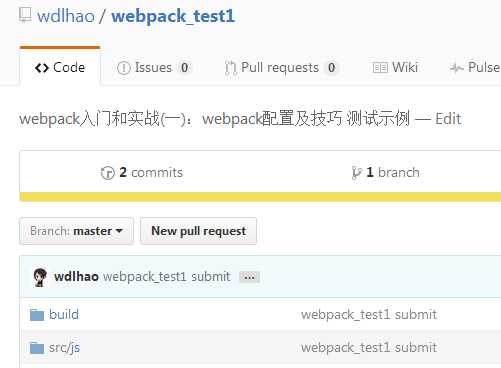The image size is (501, 368).
Task: Click the branch fork icon
Action: 356,173
